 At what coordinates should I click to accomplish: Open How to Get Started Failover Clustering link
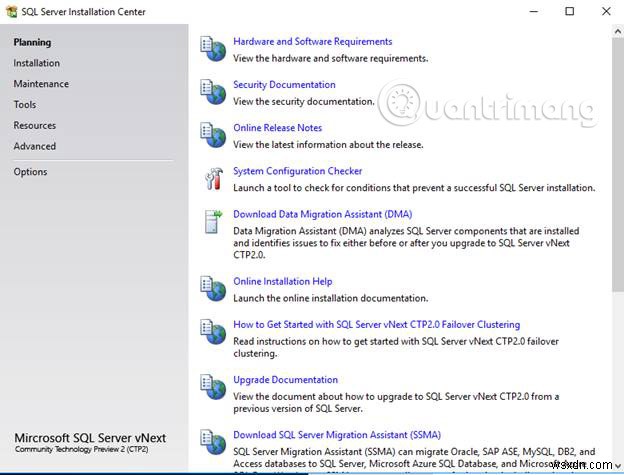(x=376, y=325)
